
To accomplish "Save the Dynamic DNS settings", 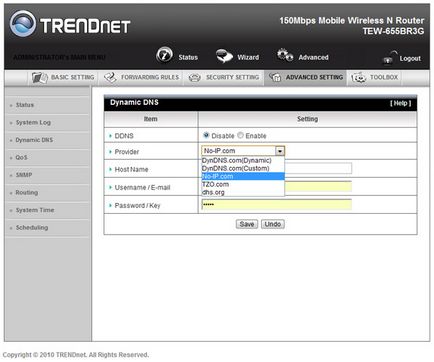I will (x=247, y=224).
